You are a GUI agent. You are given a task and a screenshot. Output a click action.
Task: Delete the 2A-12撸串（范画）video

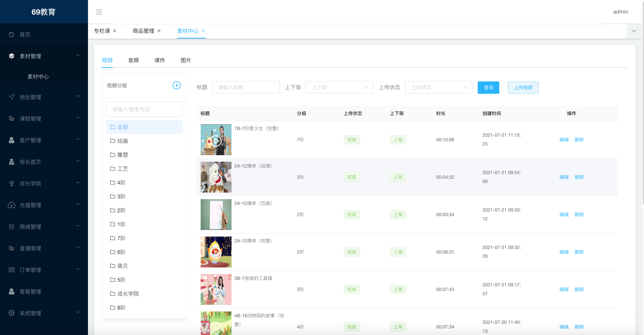coord(579,215)
